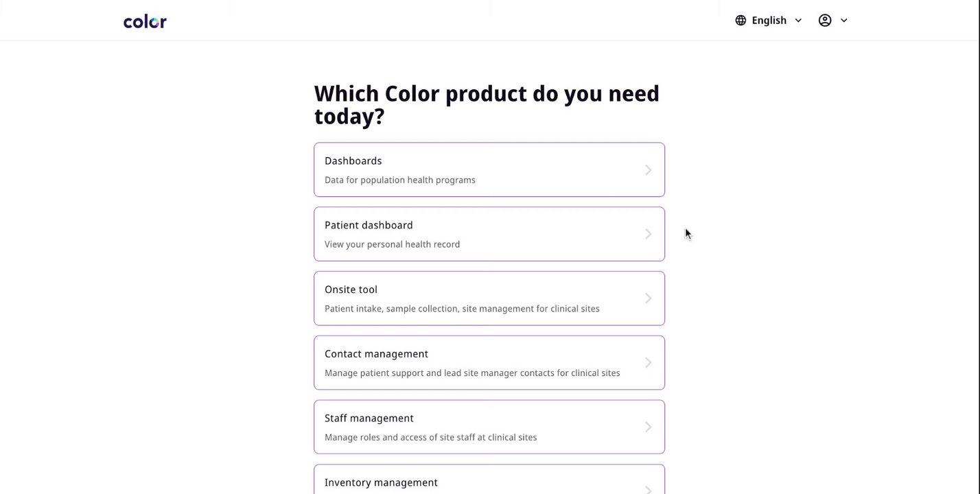
Task: Click the 'Which Color product' heading
Action: click(487, 104)
